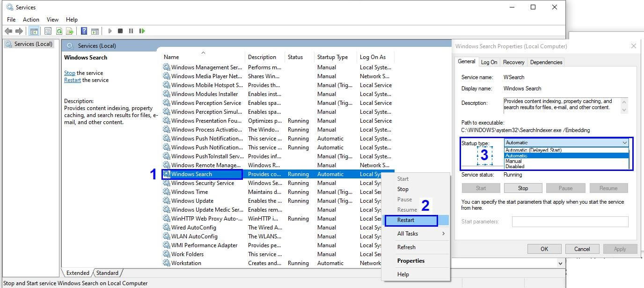Sort services by Name column header

coord(203,57)
